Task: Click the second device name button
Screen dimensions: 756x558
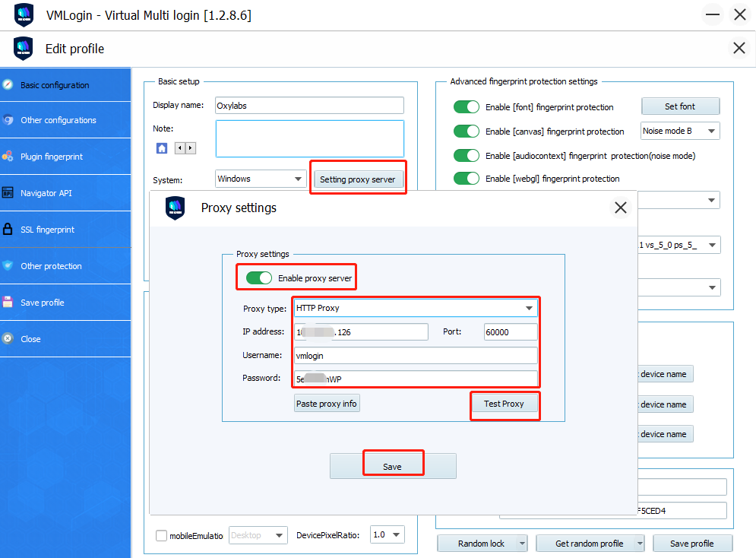Action: pyautogui.click(x=666, y=404)
